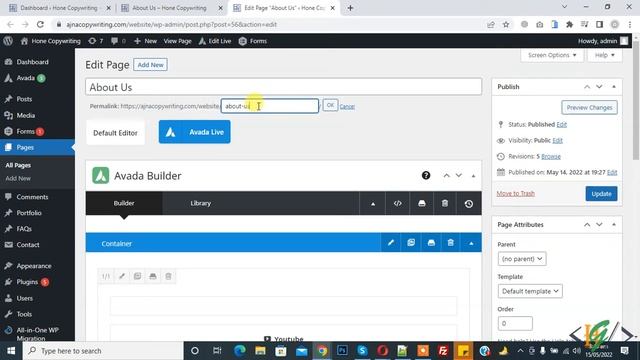Delete the column with the trash icon
Image resolution: width=640 pixels, height=360 pixels.
click(168, 276)
